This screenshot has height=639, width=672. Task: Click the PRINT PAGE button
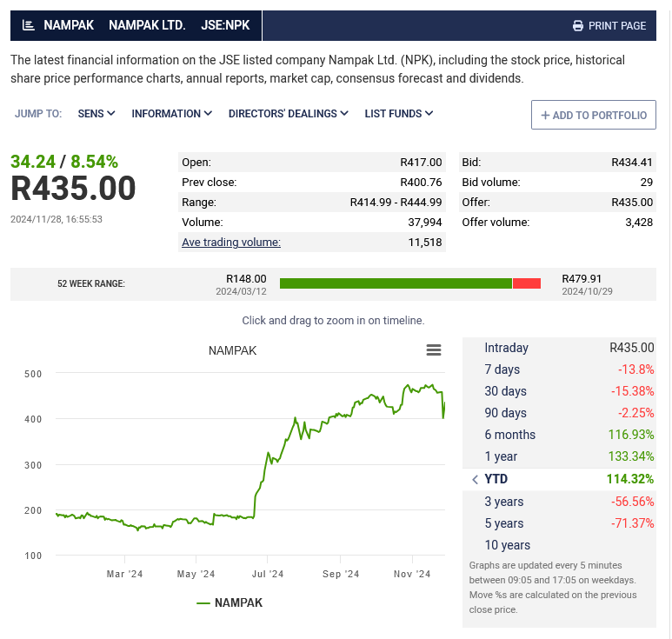609,26
